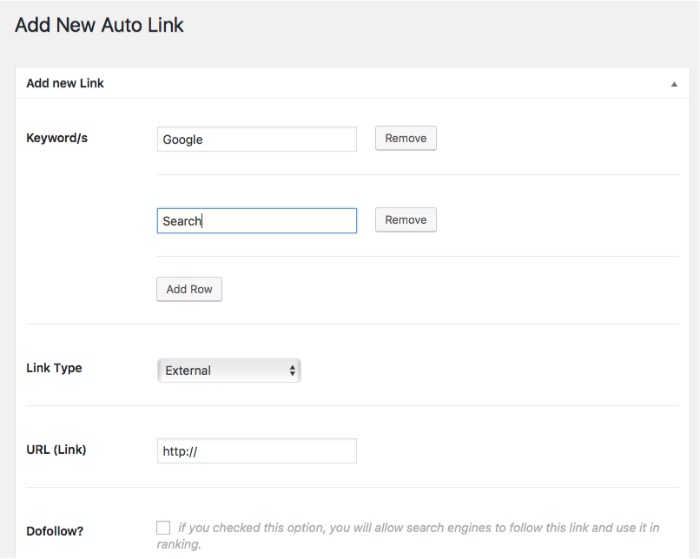Click the URL (Link) field label
The height and width of the screenshot is (559, 700).
(x=56, y=449)
